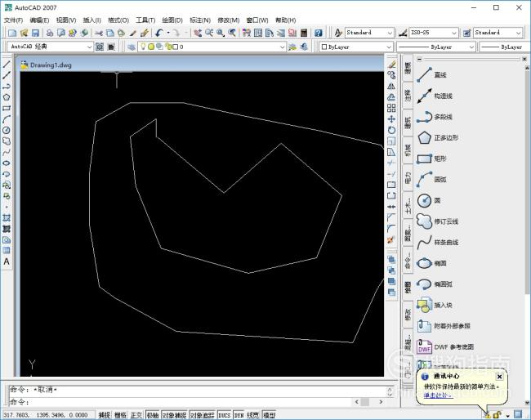Click the Open file icon in the toolbar

[x=24, y=33]
